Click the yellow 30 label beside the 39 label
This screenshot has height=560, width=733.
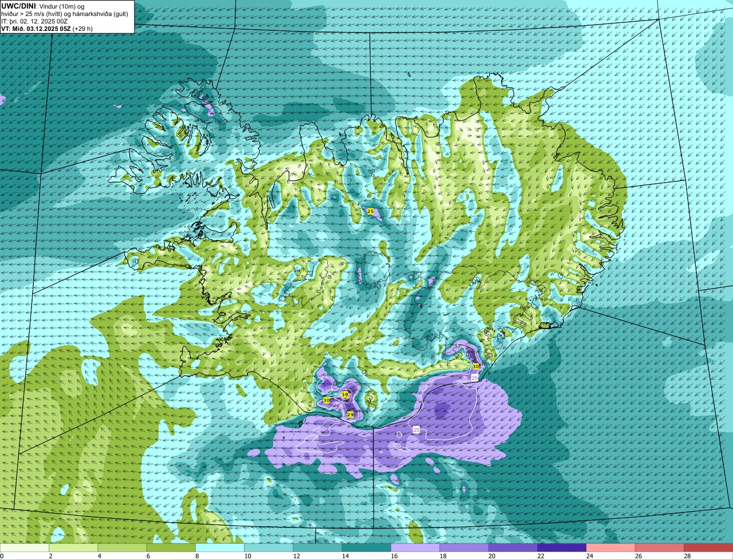(x=326, y=400)
